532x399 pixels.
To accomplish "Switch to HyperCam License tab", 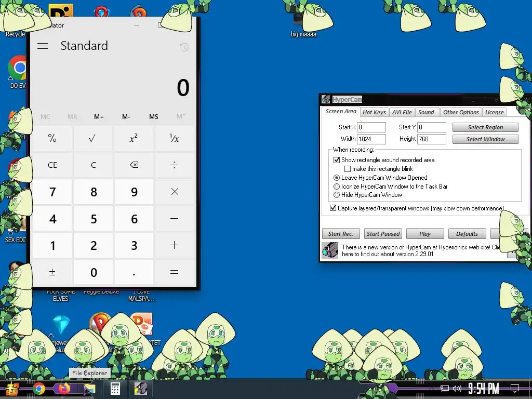I will tap(494, 112).
